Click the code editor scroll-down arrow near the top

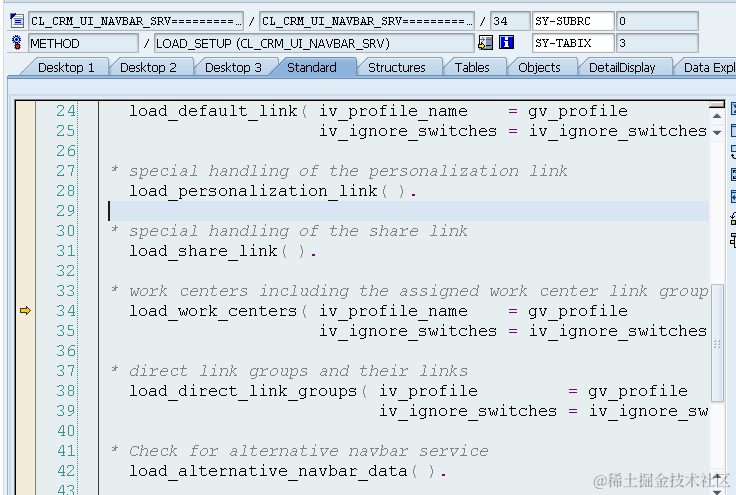[x=717, y=133]
